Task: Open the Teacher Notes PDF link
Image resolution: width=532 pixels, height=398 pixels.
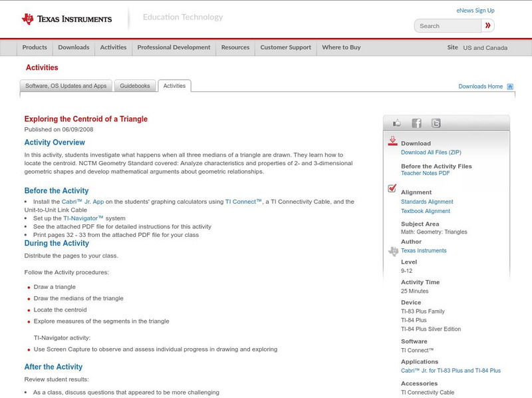Action: pyautogui.click(x=425, y=173)
